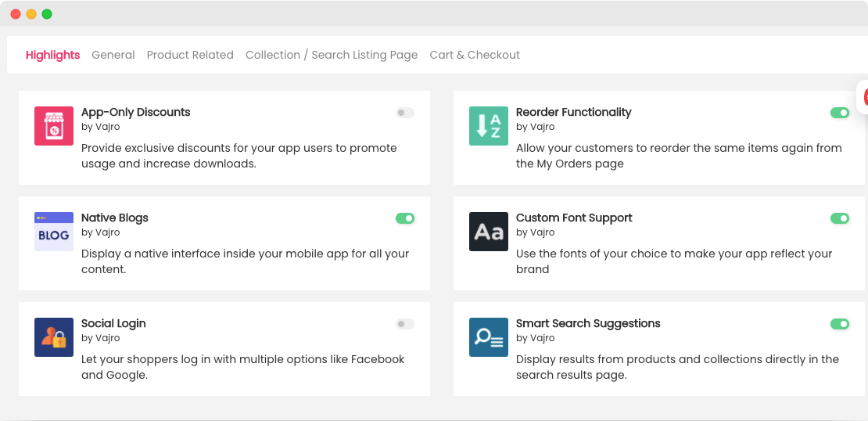This screenshot has width=868, height=421.
Task: Enable the App-Only Discounts toggle
Action: tap(404, 113)
